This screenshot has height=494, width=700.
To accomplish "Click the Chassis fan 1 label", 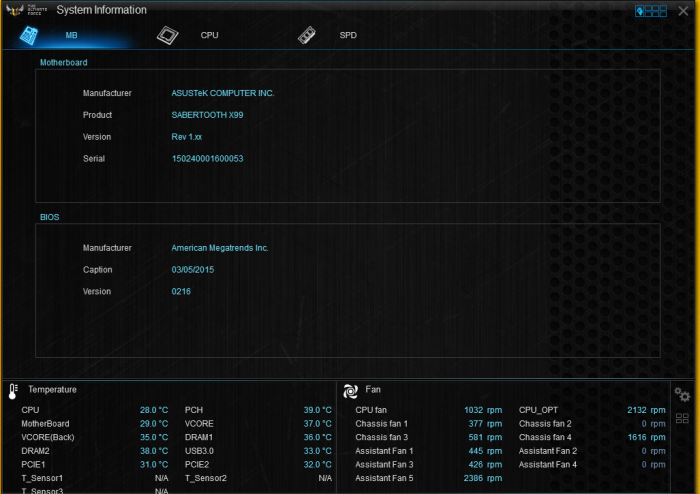I will click(381, 424).
